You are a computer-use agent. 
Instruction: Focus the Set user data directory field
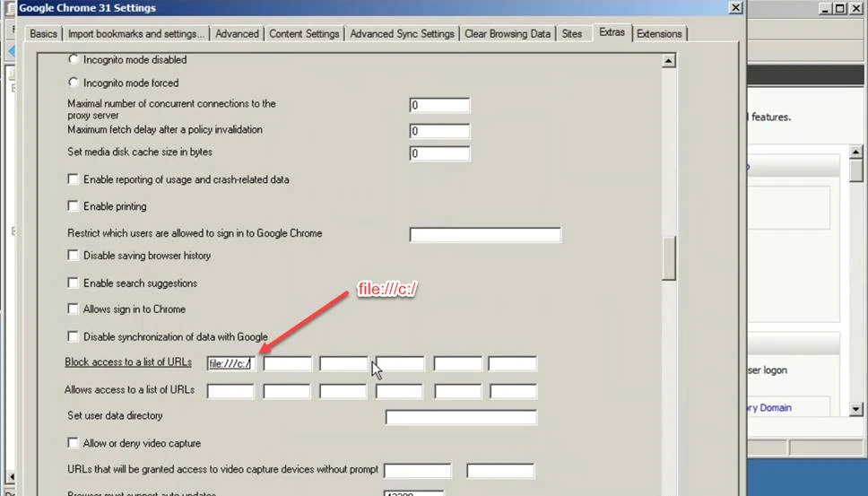coord(460,417)
